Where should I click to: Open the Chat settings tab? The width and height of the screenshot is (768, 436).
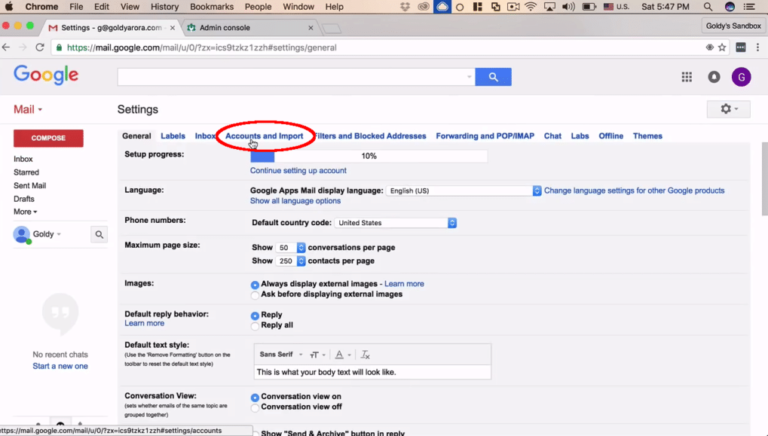[x=552, y=136]
